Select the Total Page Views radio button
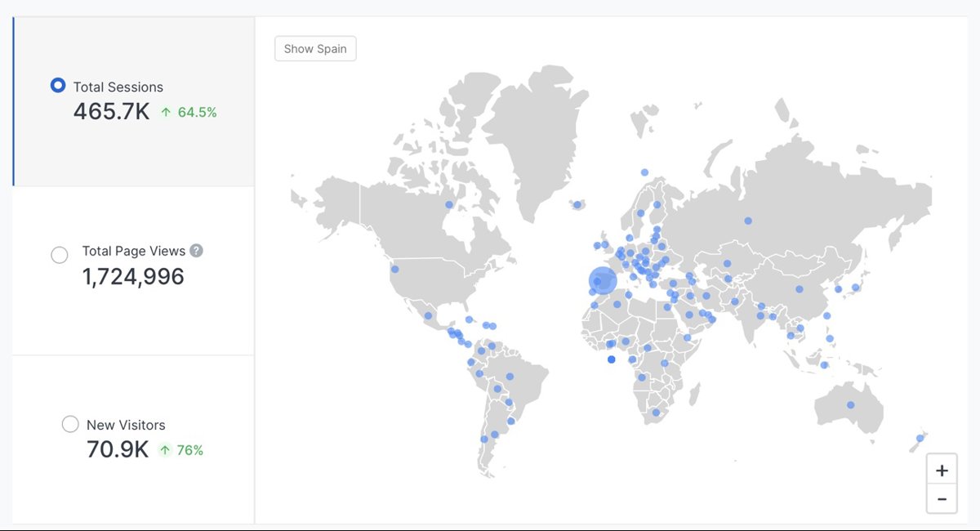The height and width of the screenshot is (531, 980). point(60,256)
